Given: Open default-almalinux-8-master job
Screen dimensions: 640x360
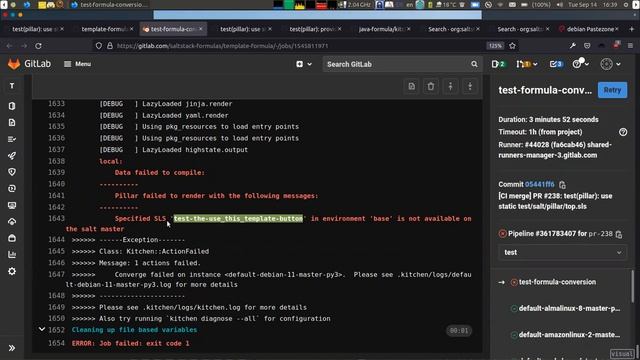Looking at the screenshot, I should [569, 308].
